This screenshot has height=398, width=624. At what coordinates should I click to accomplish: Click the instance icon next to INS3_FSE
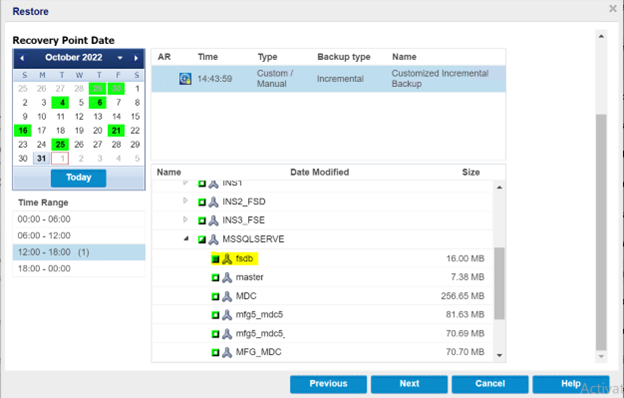click(x=214, y=220)
